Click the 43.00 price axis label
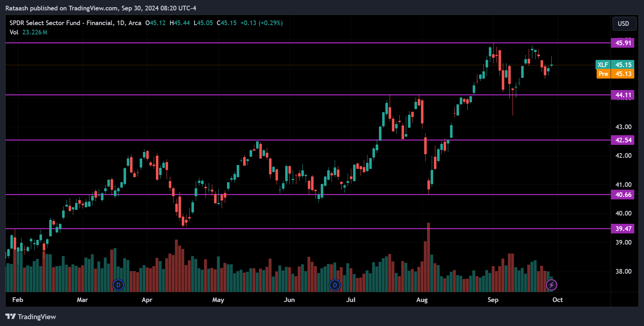Viewport: 644px width, 326px height. (624, 127)
